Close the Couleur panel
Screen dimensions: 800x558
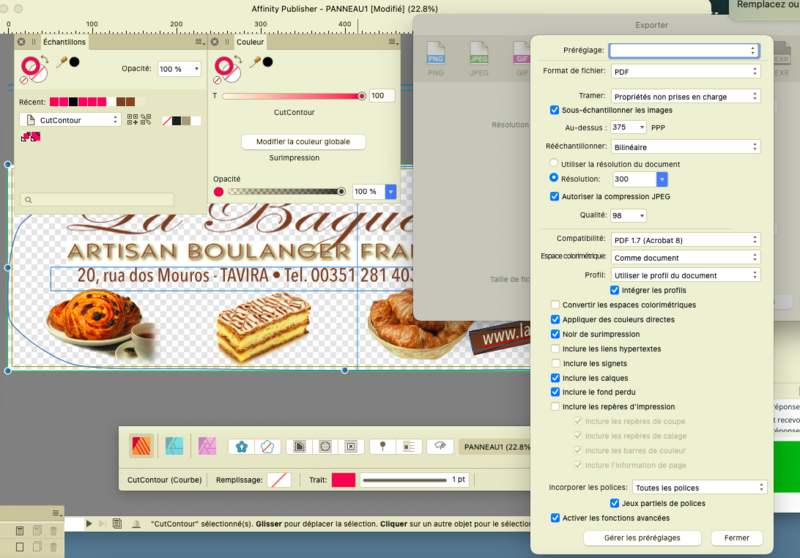[215, 42]
